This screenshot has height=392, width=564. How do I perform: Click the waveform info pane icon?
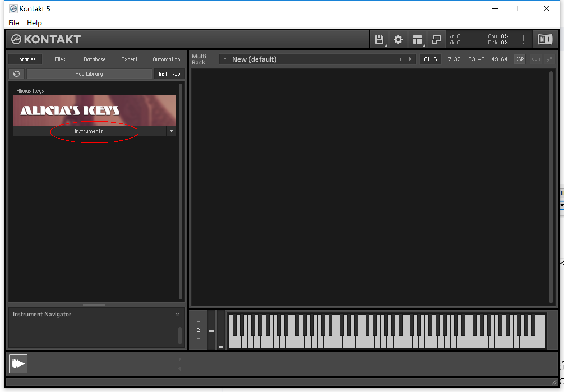18,364
